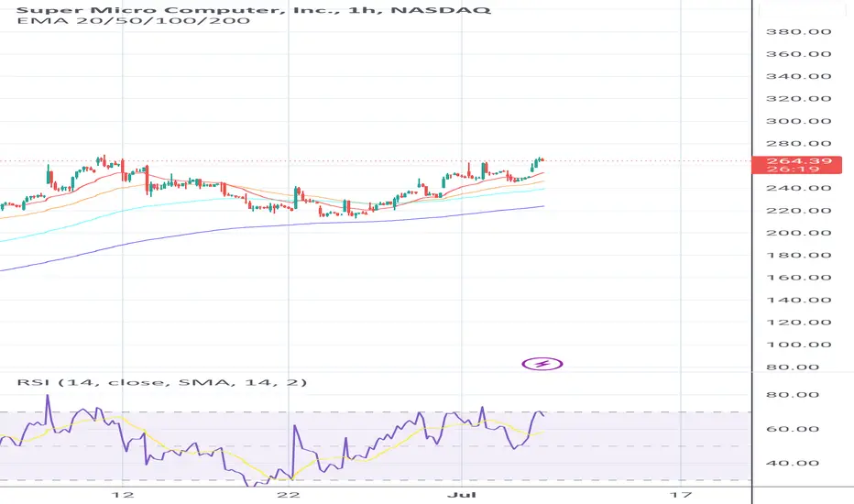
Task: Click the 320.00 price axis label
Action: tap(798, 99)
